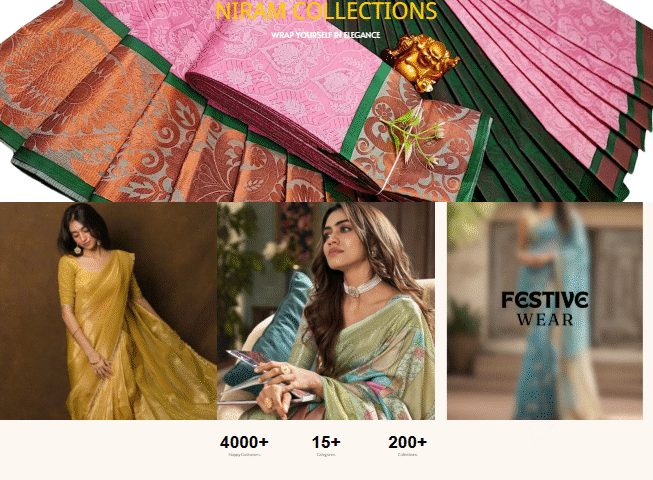
Task: Click the Categories label under 15+
Action: click(x=326, y=455)
